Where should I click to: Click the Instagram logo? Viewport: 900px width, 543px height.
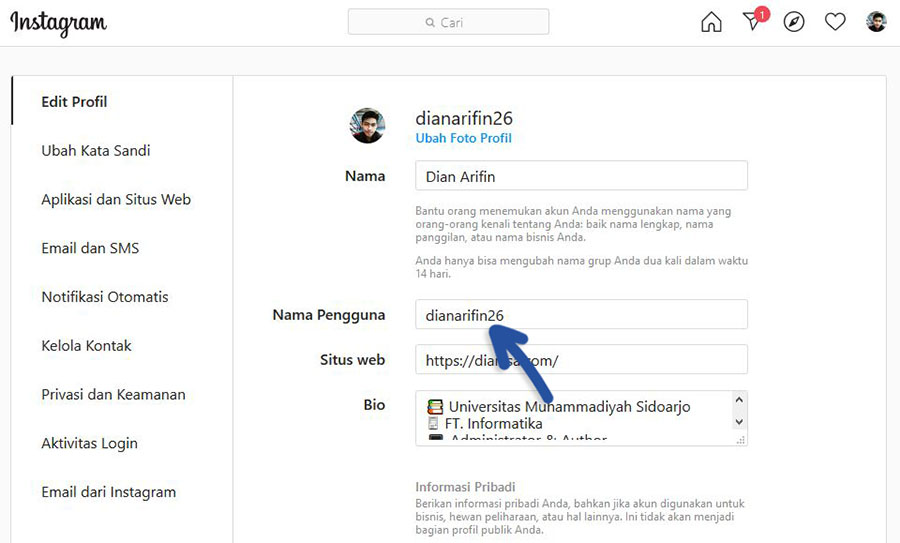coord(59,23)
